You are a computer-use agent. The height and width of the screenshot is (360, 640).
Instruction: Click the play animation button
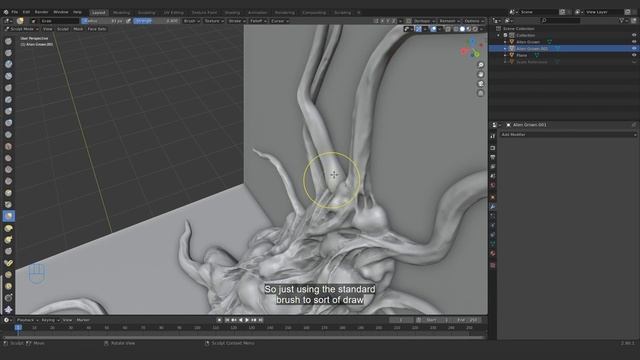247,320
